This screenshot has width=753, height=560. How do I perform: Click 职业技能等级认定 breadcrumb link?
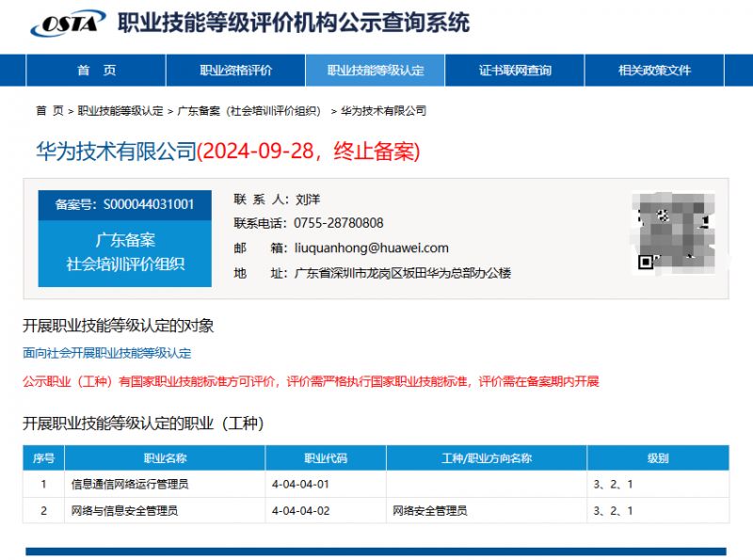[120, 111]
